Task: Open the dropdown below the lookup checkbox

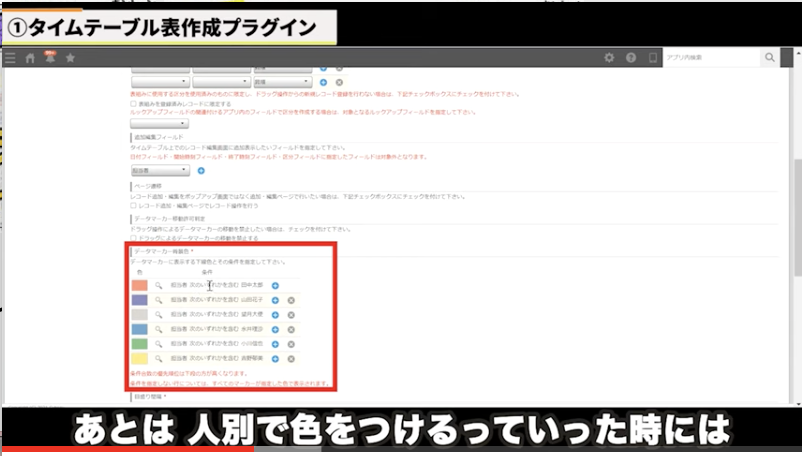Action: click(160, 124)
